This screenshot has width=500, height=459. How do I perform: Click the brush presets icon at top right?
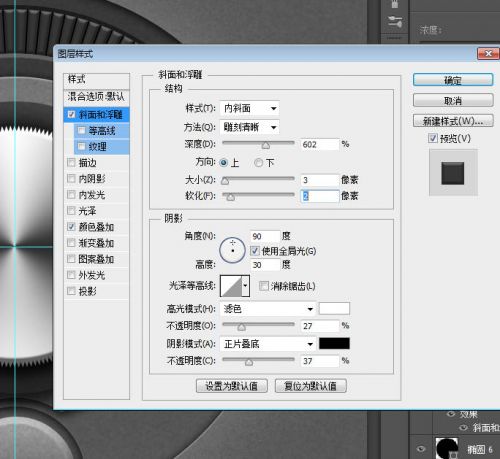[x=395, y=4]
